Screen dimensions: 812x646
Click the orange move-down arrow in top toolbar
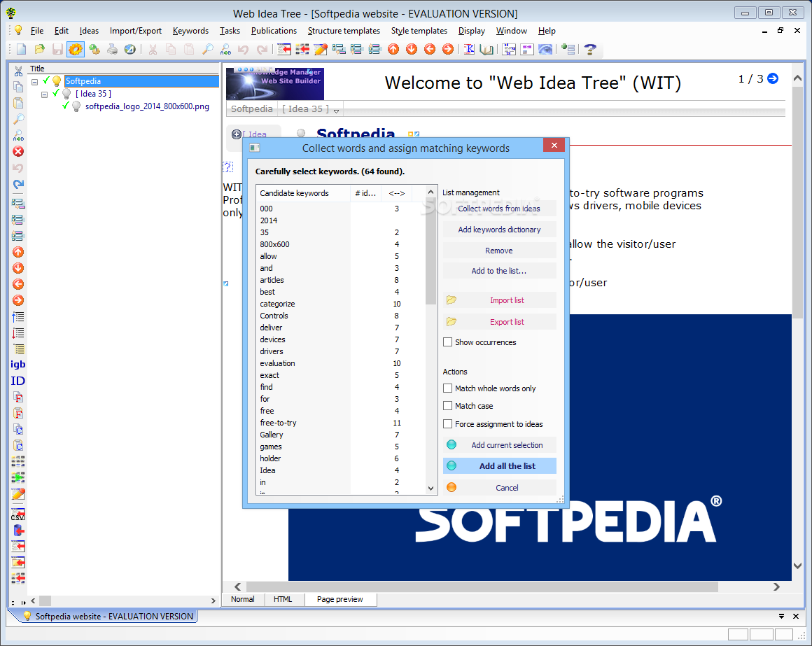point(412,49)
